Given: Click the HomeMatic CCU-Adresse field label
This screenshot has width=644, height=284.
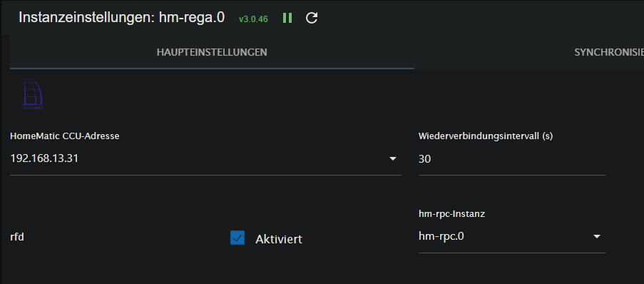Looking at the screenshot, I should click(64, 136).
